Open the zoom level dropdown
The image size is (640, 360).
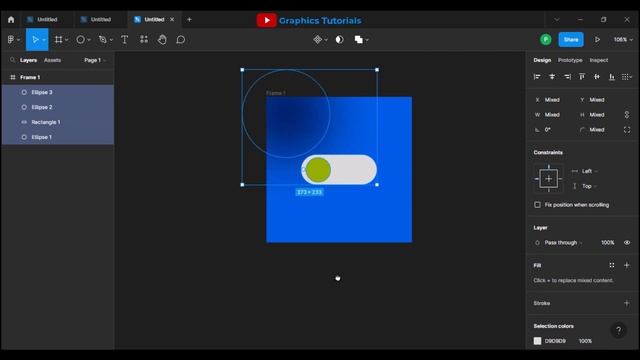coord(623,40)
